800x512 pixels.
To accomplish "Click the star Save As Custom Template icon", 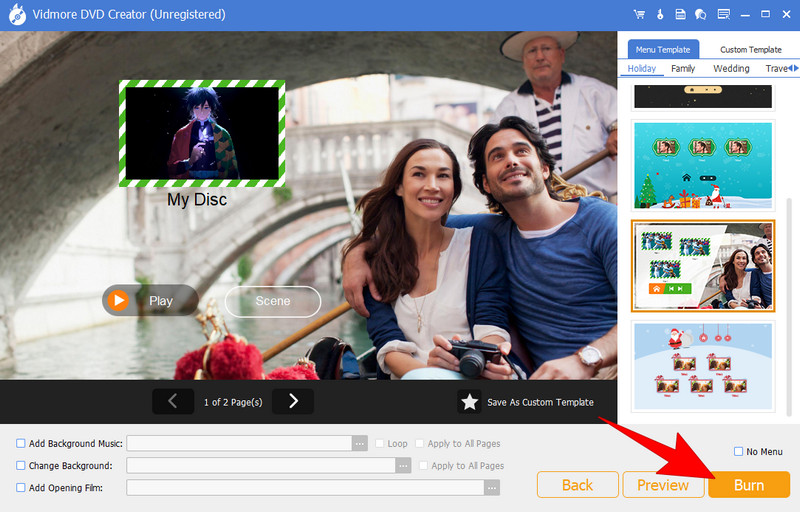I will (x=469, y=402).
